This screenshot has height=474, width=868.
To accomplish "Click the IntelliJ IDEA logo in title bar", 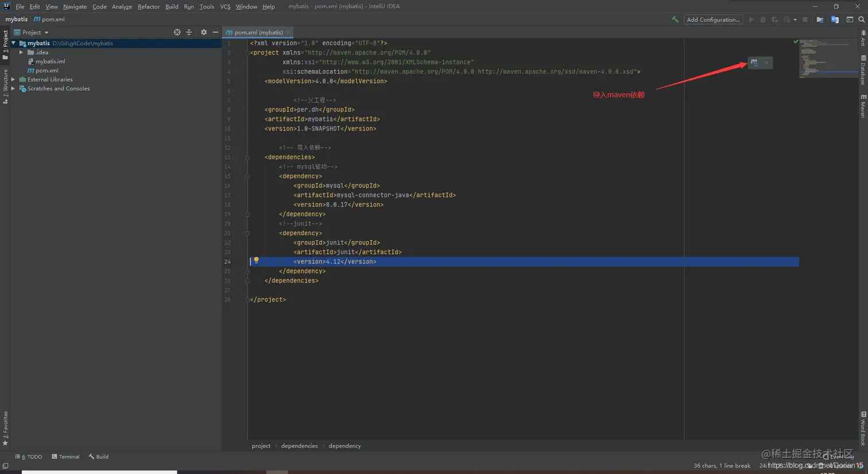I will pyautogui.click(x=7, y=6).
